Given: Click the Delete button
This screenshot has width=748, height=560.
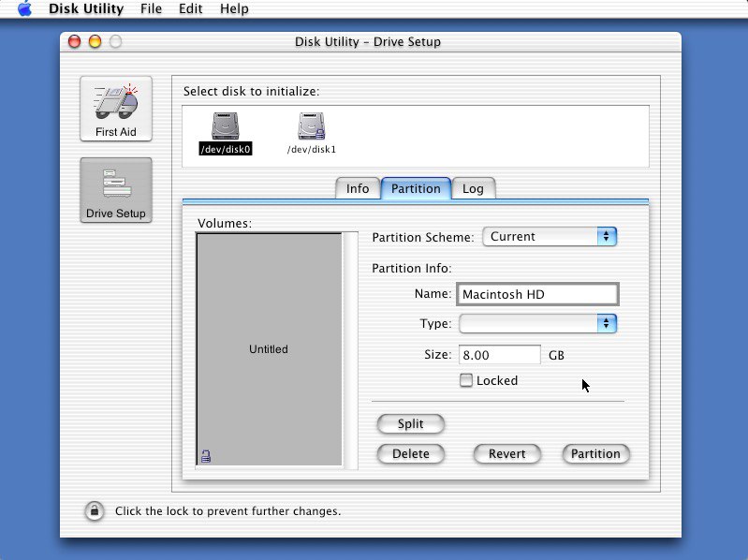Looking at the screenshot, I should [411, 453].
